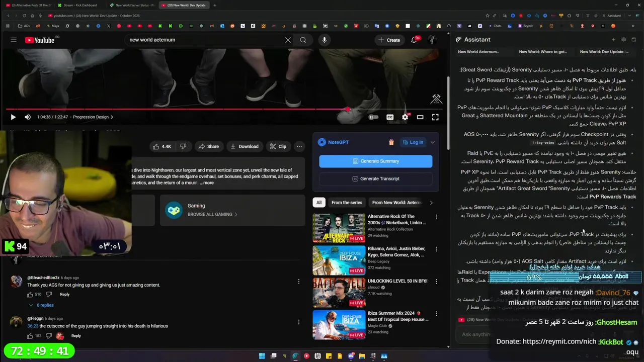Clear the search box with the X
644x362 pixels.
[288, 40]
